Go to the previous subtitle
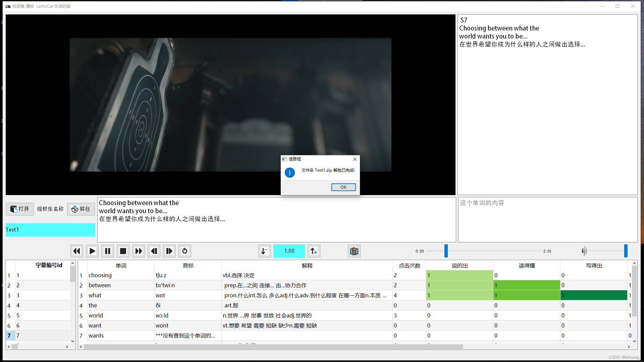Screen dimensions: 644x362 154,251
